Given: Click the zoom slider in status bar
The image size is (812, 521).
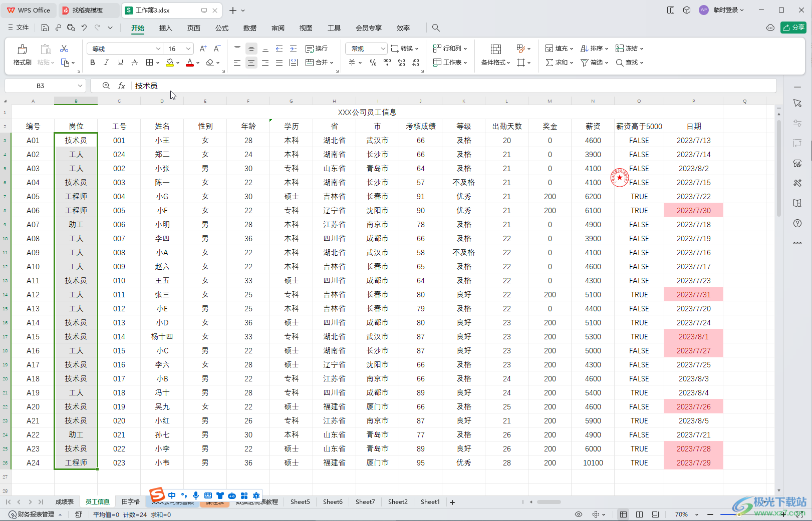Looking at the screenshot, I should click(x=746, y=514).
